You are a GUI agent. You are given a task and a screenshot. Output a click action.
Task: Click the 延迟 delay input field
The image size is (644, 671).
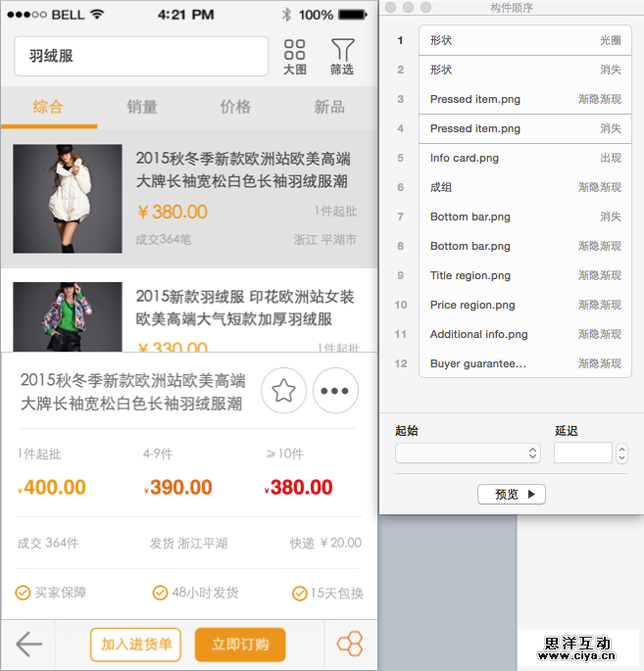point(583,453)
